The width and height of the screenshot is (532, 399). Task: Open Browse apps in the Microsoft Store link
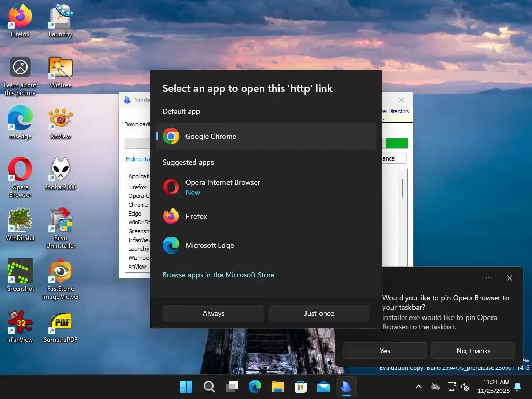[x=218, y=275]
